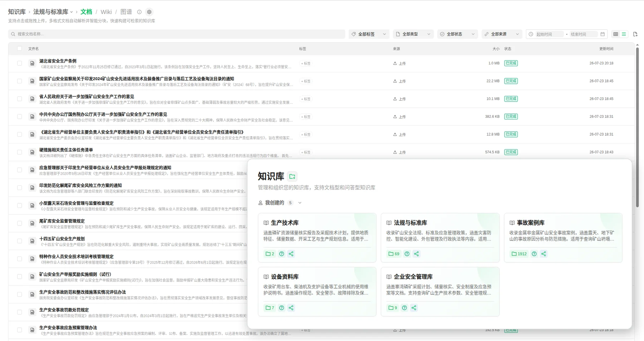Click the 搜索文档名称 search field
Screen dimensions: 644x341
(177, 34)
